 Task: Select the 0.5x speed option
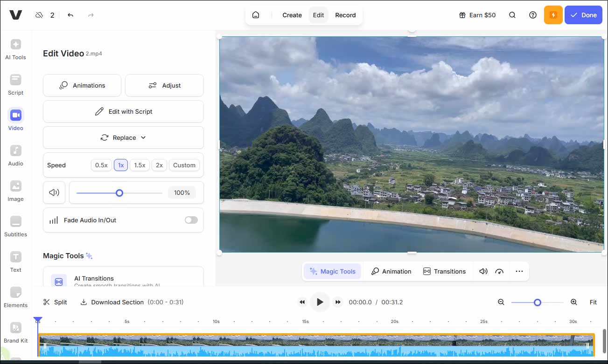pyautogui.click(x=101, y=165)
